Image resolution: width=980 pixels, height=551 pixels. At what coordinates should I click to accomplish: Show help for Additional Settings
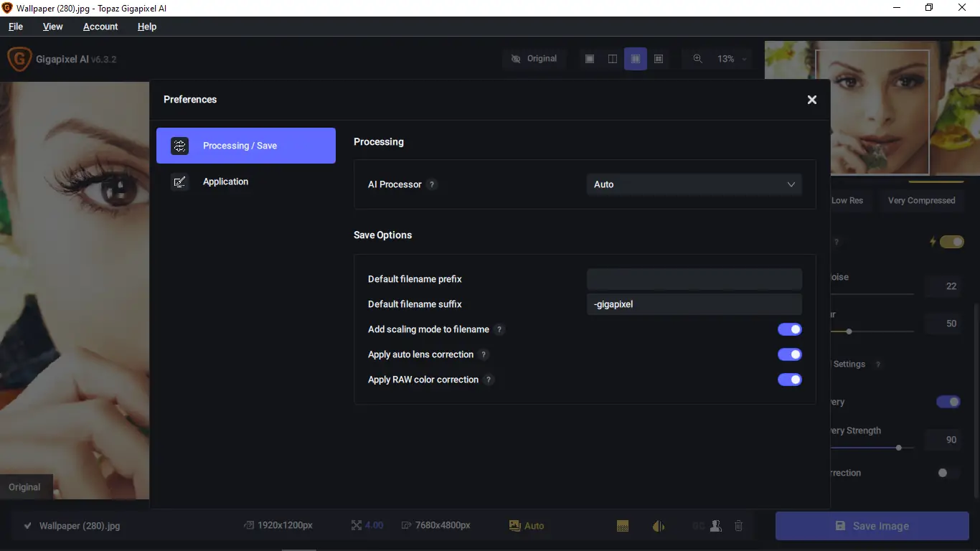pos(877,364)
